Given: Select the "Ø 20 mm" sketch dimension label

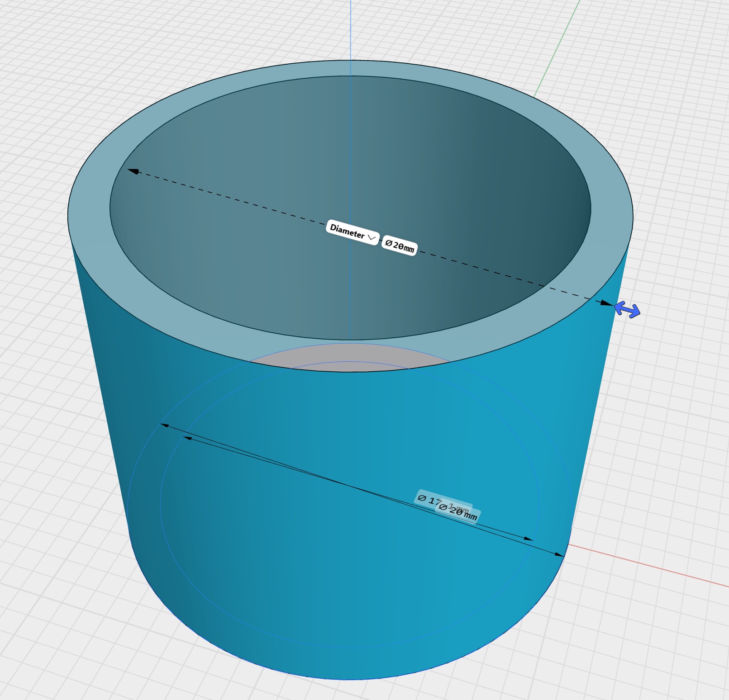Looking at the screenshot, I should coord(458,512).
